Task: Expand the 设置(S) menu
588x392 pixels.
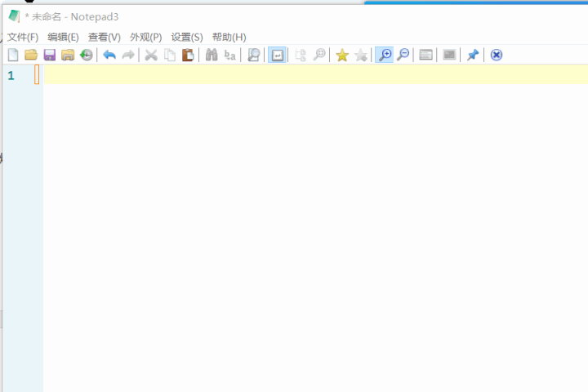Action: [187, 37]
